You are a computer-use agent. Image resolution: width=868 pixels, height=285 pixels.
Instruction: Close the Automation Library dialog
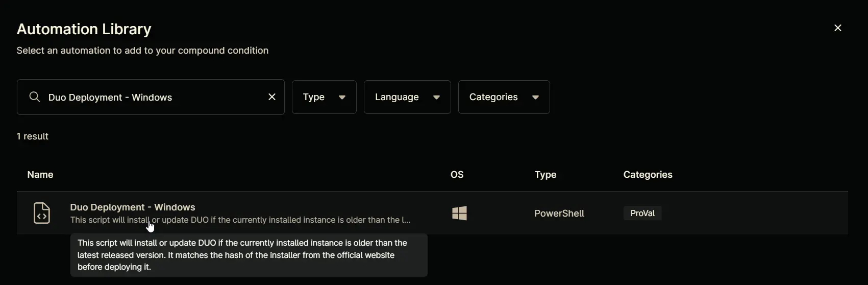[837, 28]
